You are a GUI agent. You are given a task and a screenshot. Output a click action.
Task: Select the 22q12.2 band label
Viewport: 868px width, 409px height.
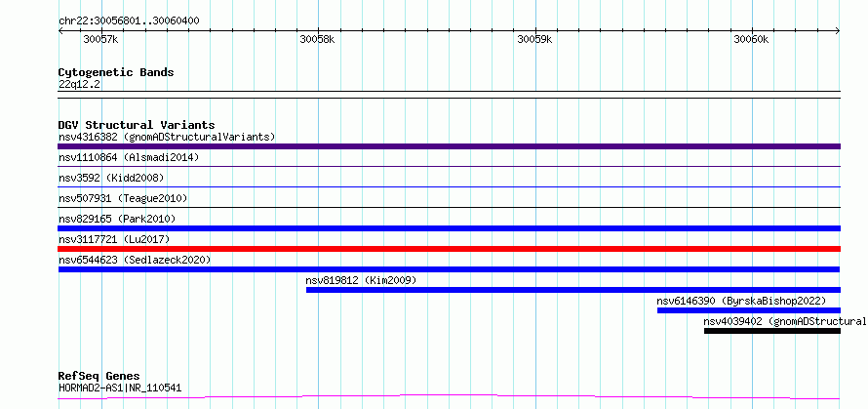tap(79, 84)
